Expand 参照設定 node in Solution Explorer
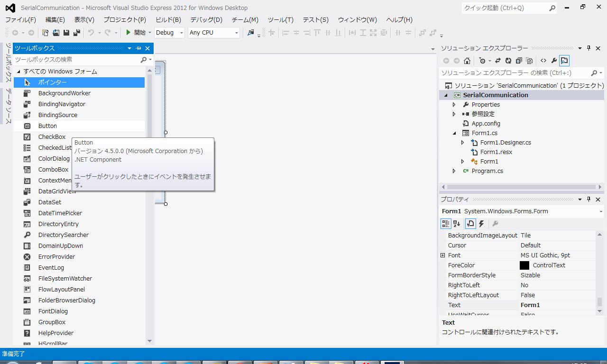 [x=454, y=114]
